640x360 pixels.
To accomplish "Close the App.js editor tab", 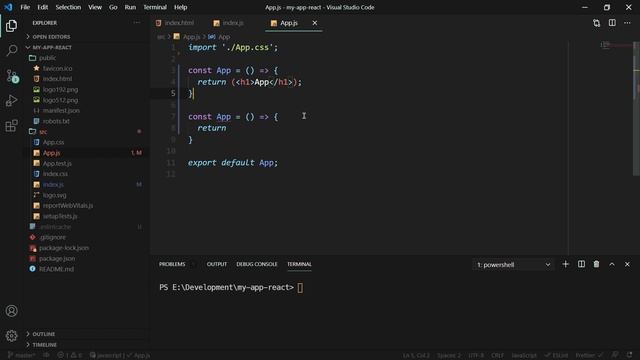I will coord(315,23).
